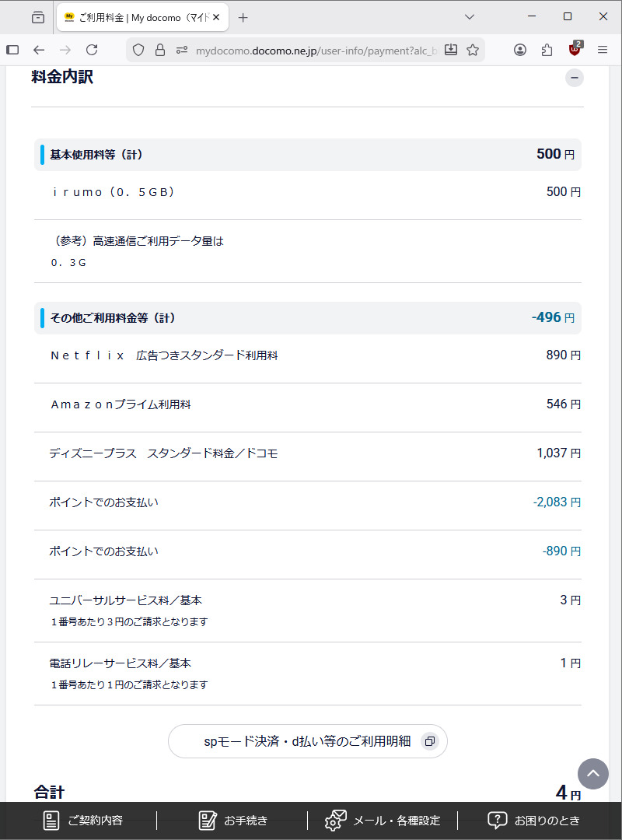Bookmark this page with star icon
Screen dimensions: 622x840
click(x=473, y=50)
